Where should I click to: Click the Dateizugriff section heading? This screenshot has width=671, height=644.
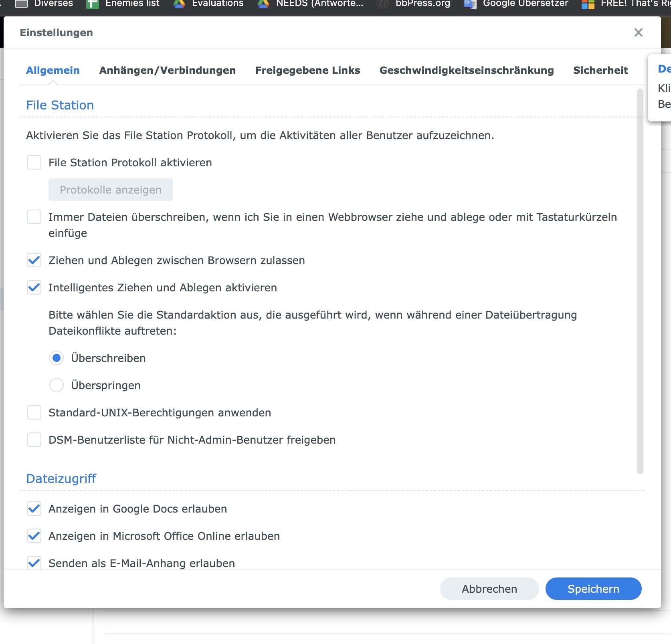[61, 478]
